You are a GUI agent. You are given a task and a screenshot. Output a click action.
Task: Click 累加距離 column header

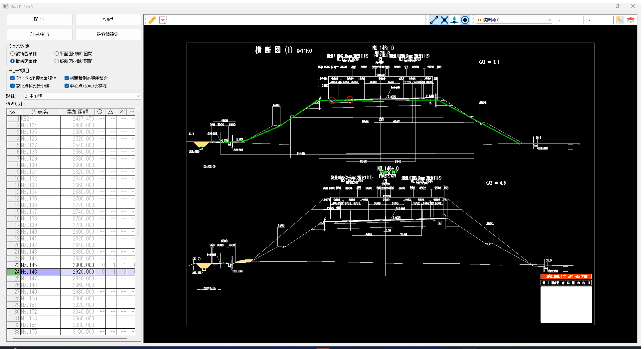click(x=78, y=112)
